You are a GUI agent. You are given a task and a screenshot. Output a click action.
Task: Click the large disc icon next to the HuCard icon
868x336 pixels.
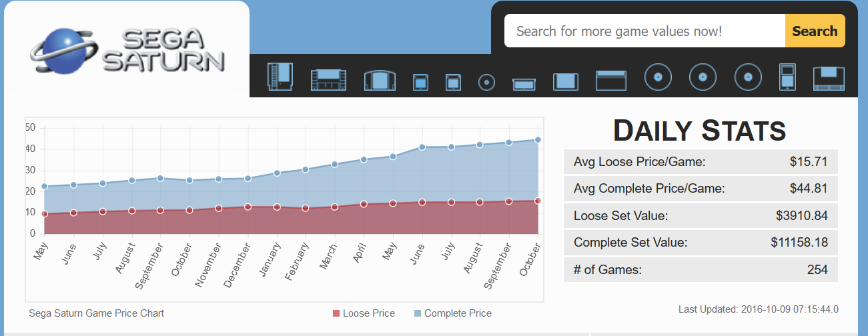pyautogui.click(x=748, y=77)
